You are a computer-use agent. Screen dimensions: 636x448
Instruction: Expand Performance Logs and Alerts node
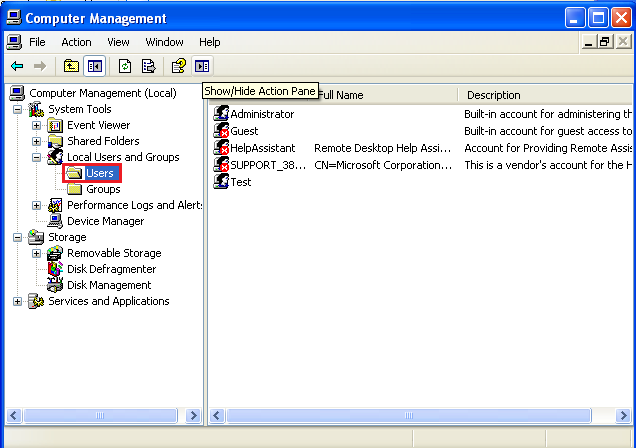(37, 206)
